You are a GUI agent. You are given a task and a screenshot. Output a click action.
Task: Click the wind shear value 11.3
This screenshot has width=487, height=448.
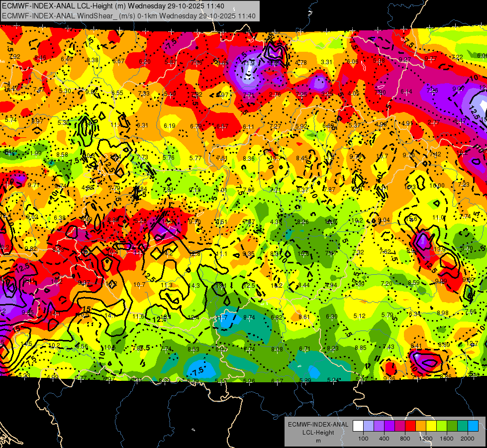click(x=167, y=285)
